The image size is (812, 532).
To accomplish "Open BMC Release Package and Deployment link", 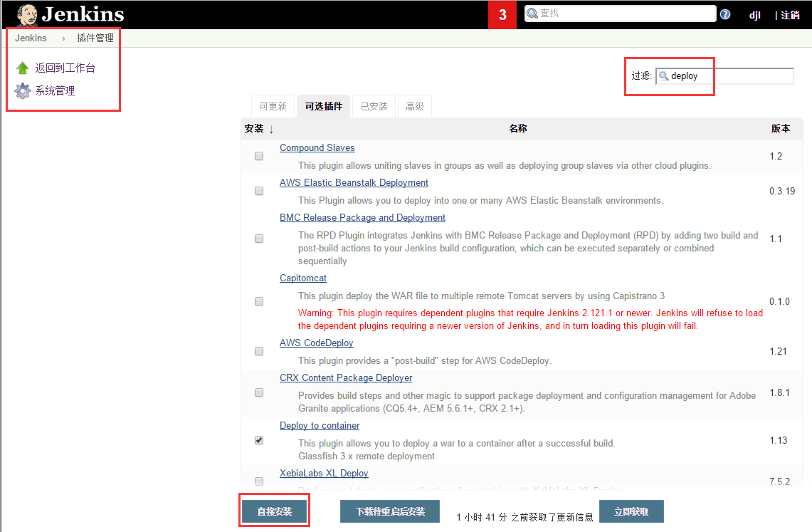I will tap(362, 217).
